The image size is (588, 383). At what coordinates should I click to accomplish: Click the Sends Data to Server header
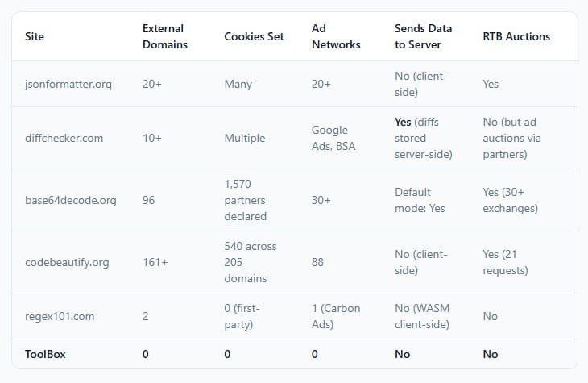(x=423, y=36)
